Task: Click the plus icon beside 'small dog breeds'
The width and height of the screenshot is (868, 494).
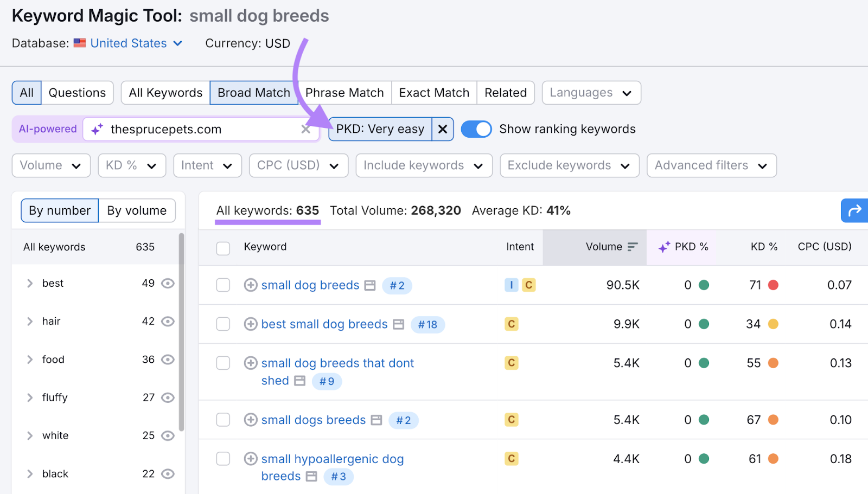Action: pos(250,285)
